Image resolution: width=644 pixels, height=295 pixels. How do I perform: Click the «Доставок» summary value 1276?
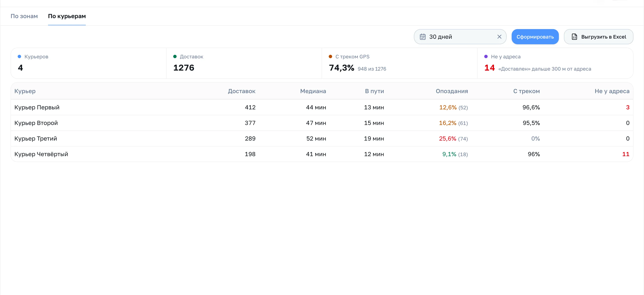[x=184, y=68]
